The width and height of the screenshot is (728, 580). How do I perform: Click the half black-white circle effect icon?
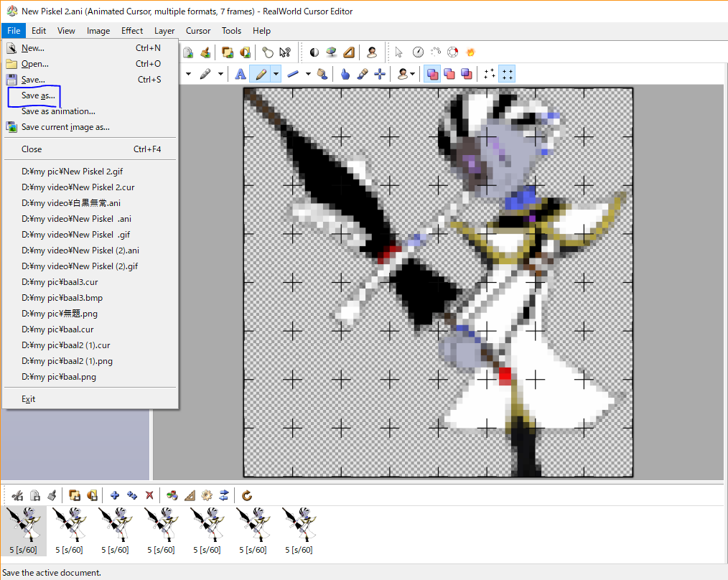[314, 52]
